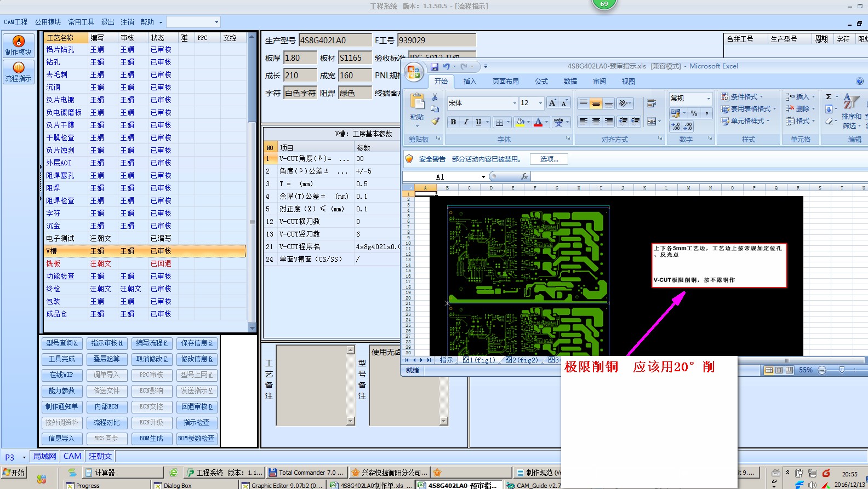The height and width of the screenshot is (489, 868).
Task: Toggle Bold formatting
Action: tap(453, 122)
